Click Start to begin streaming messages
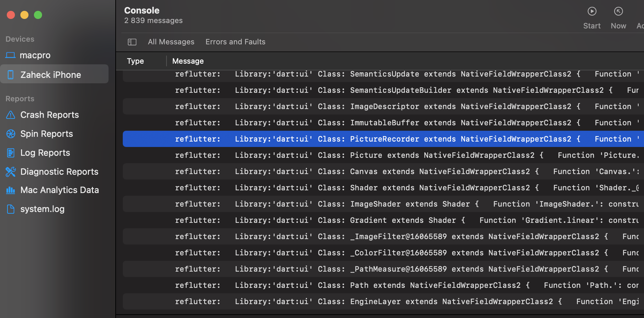Viewport: 644px width, 318px height. pyautogui.click(x=592, y=16)
